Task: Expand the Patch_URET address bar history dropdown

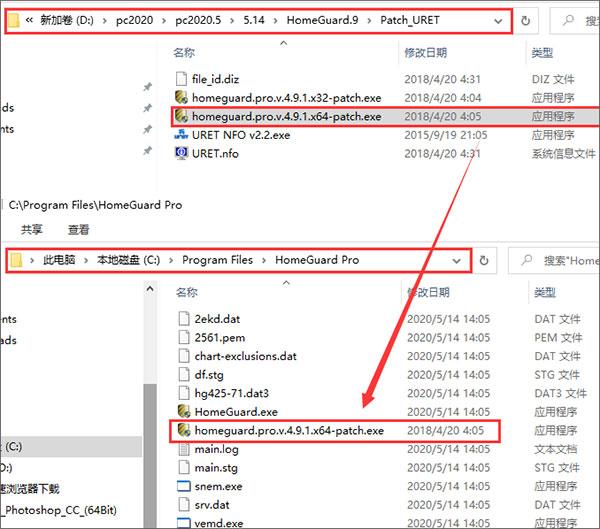Action: pyautogui.click(x=498, y=21)
